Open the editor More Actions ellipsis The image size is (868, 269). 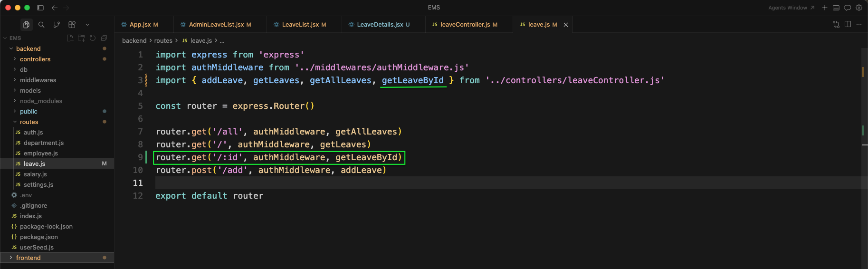[x=859, y=24]
